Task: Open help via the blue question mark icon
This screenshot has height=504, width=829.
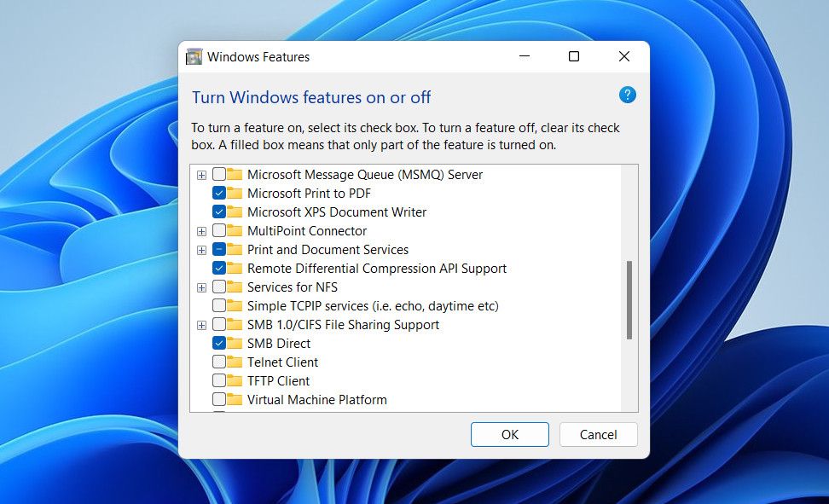Action: (627, 95)
